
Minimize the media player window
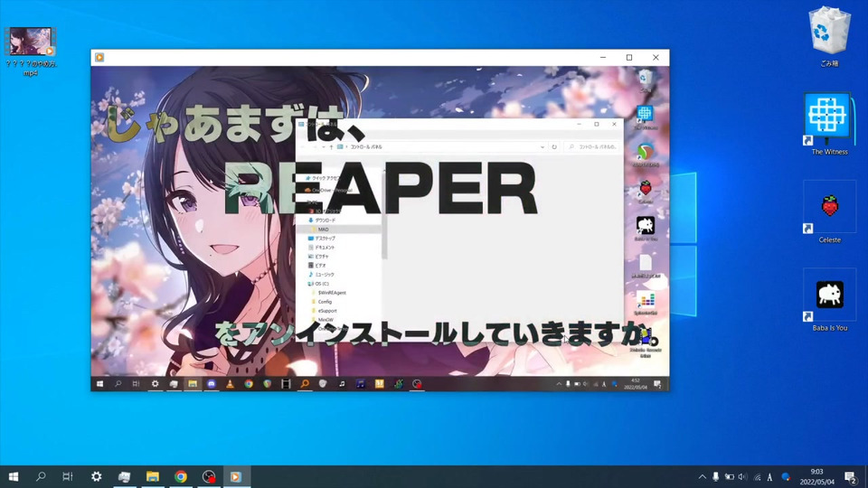click(603, 58)
